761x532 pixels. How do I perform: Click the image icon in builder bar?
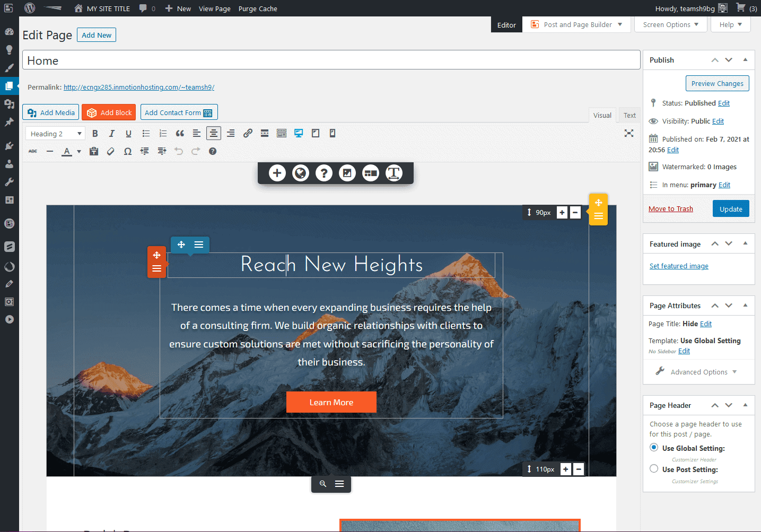click(x=347, y=173)
